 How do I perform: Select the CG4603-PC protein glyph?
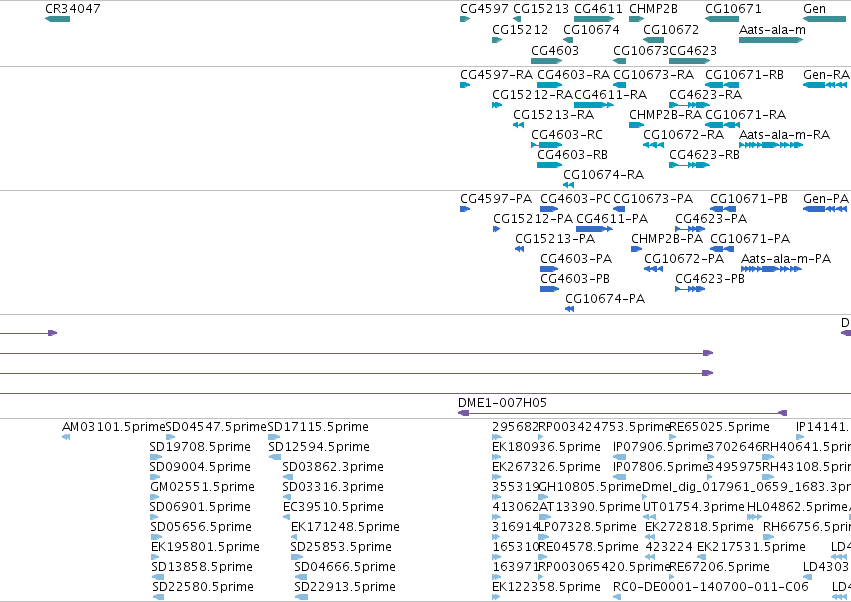coord(549,209)
